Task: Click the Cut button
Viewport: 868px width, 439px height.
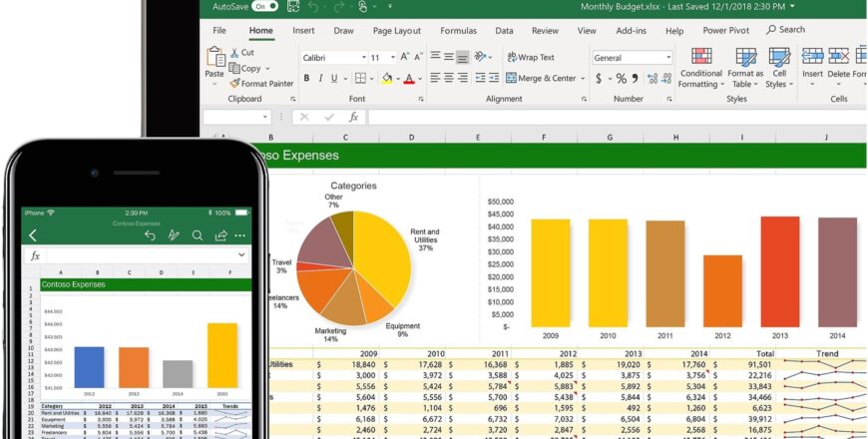Action: (x=241, y=53)
